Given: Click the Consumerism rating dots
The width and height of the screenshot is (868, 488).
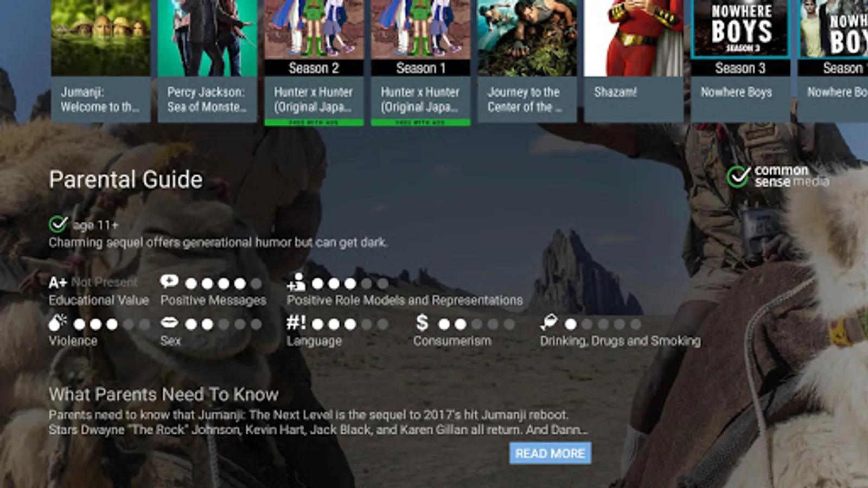Looking at the screenshot, I should point(476,324).
